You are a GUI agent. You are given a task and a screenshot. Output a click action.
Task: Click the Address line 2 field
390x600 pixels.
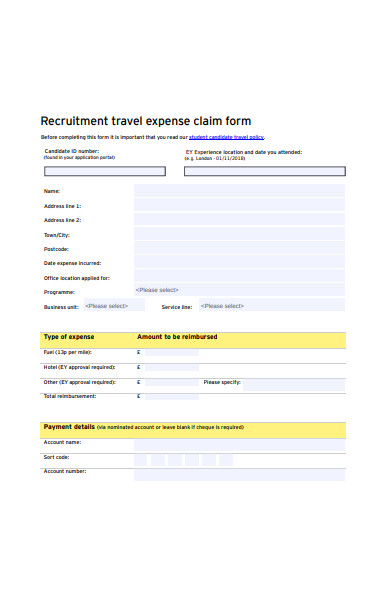[x=239, y=219]
